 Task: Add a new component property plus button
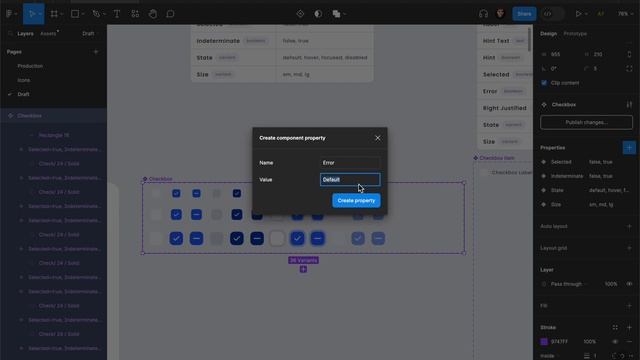click(629, 148)
